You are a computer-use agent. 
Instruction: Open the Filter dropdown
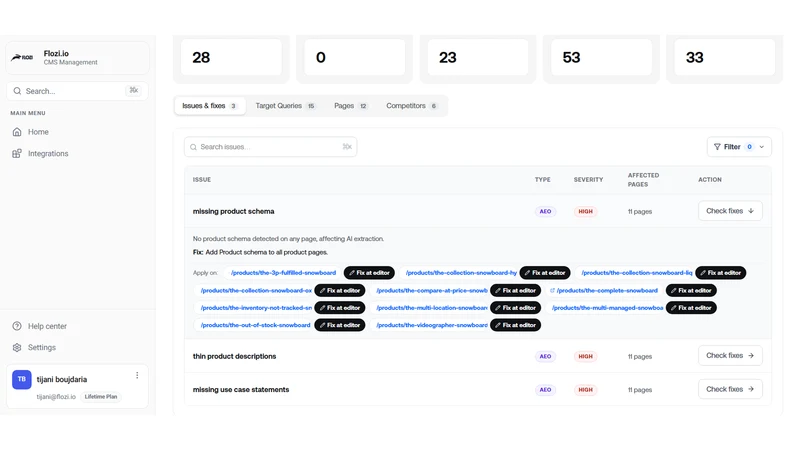(x=739, y=147)
